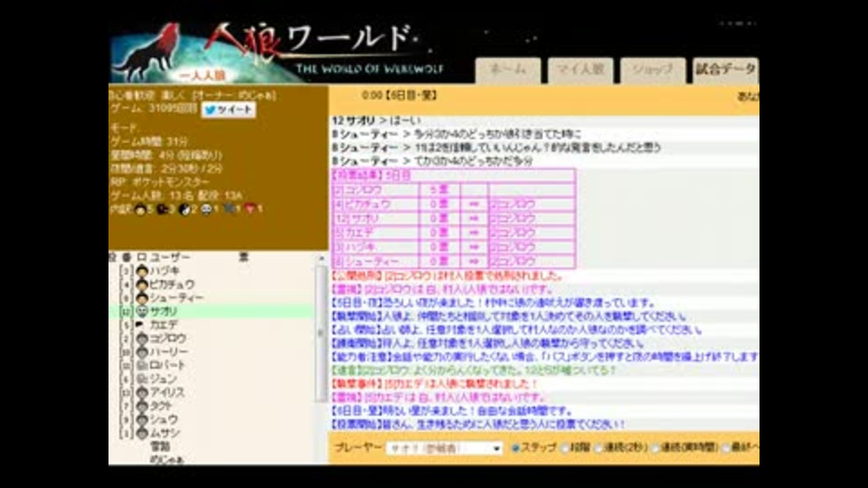
Task: Click the red wolf logo in the header
Action: 146,52
